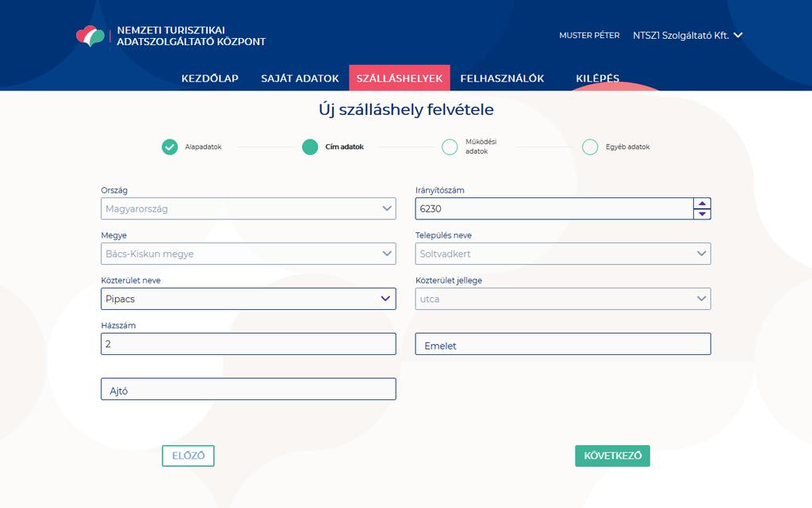The image size is (812, 508).
Task: Decrease Irányítószám with the down arrow
Action: (702, 214)
